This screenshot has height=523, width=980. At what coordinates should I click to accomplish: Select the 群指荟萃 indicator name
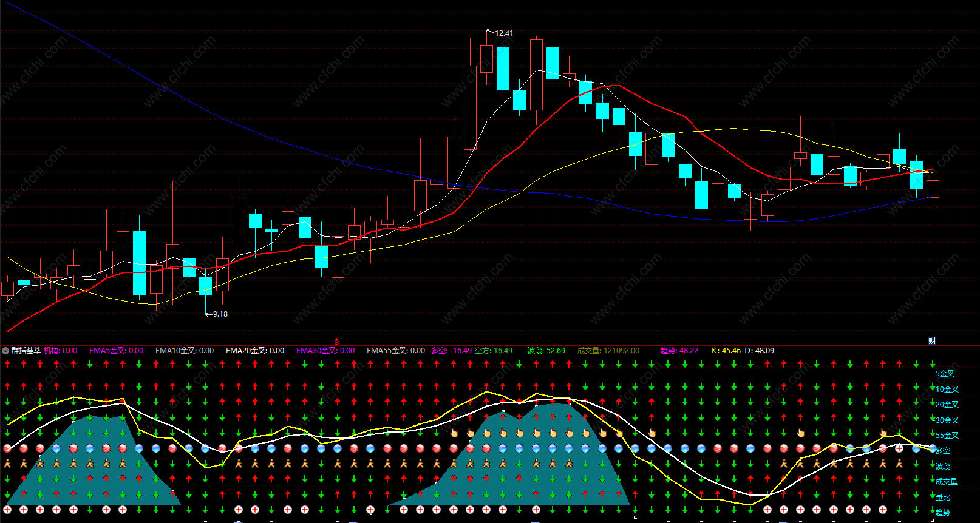pyautogui.click(x=26, y=351)
